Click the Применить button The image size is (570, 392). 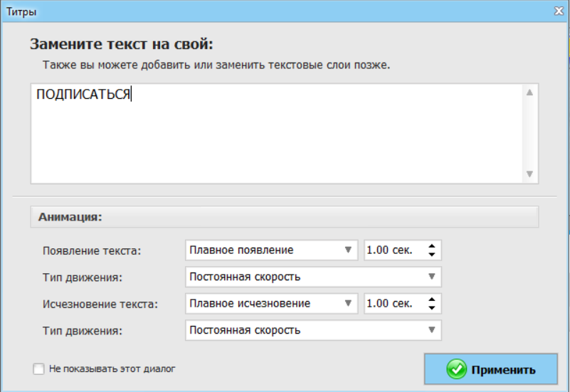(491, 369)
